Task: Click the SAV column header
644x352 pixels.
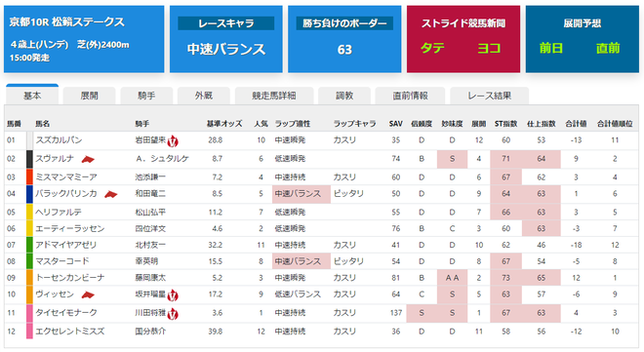Action: coord(395,124)
